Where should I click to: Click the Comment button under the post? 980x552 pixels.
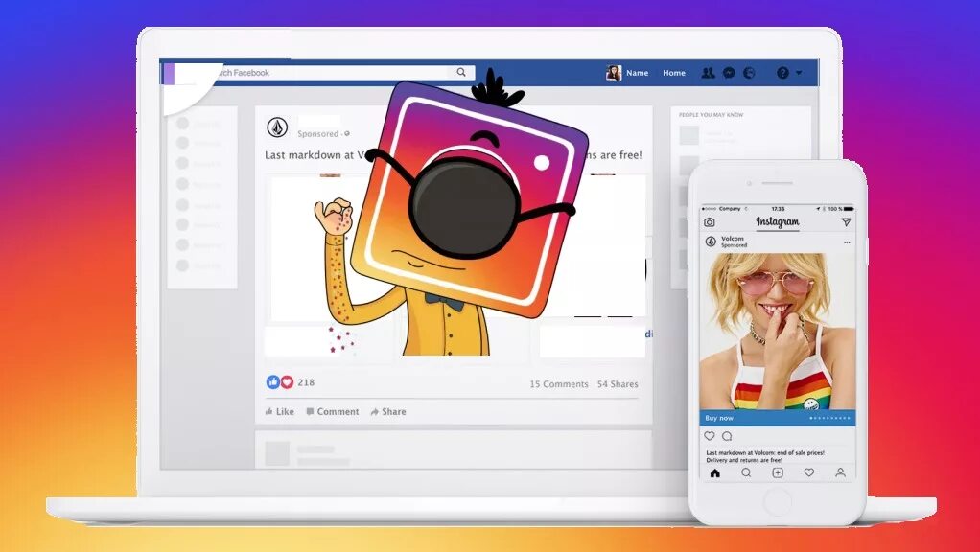(x=333, y=411)
